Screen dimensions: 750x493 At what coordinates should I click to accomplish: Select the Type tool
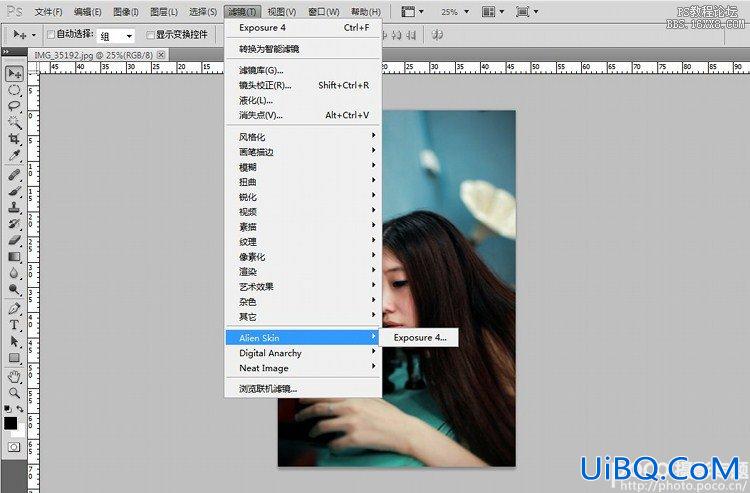point(14,325)
